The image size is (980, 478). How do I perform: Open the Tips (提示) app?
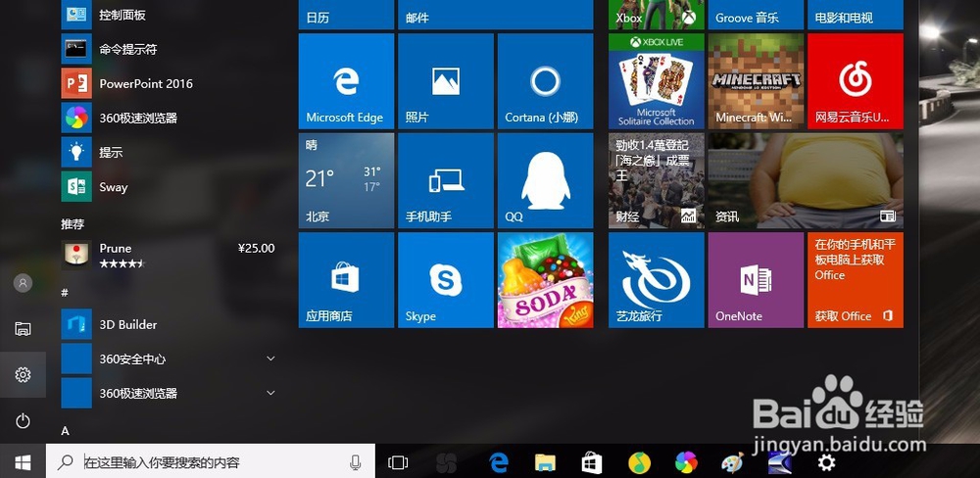(x=169, y=153)
